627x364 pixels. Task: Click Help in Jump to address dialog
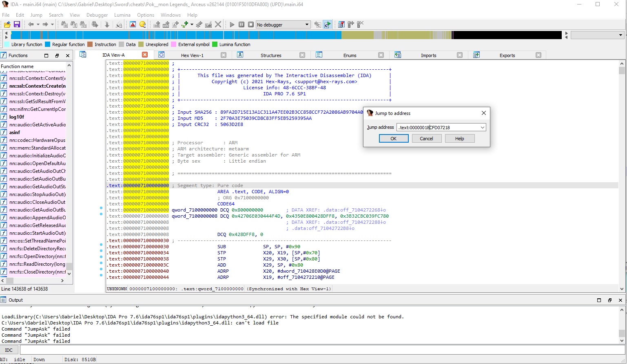pyautogui.click(x=460, y=139)
